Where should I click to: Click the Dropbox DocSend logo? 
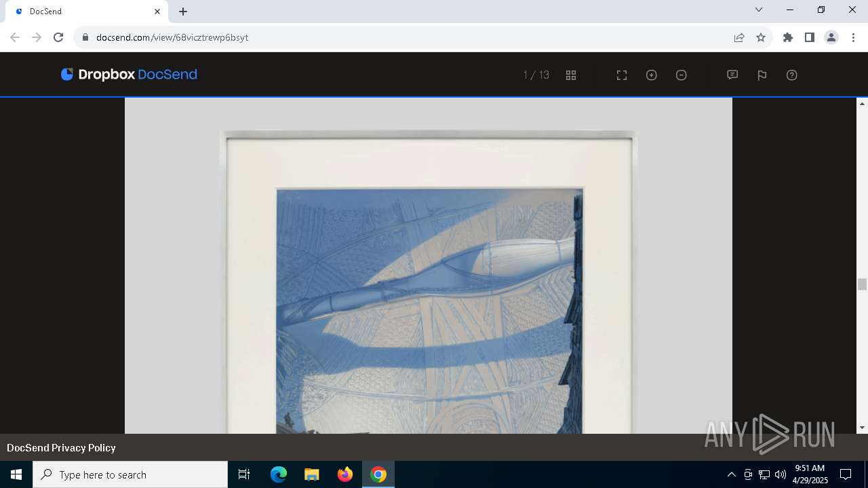click(x=129, y=75)
